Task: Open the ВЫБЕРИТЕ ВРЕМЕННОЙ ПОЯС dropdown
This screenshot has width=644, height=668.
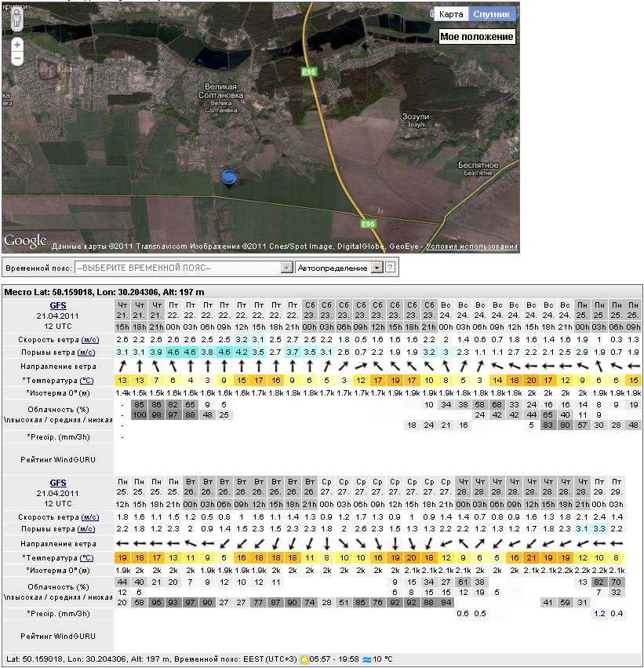Action: (184, 268)
